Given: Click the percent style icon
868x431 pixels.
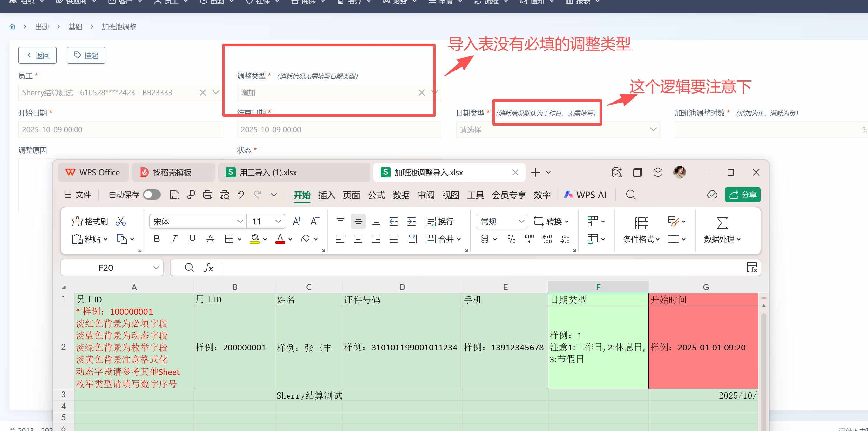Looking at the screenshot, I should click(511, 239).
